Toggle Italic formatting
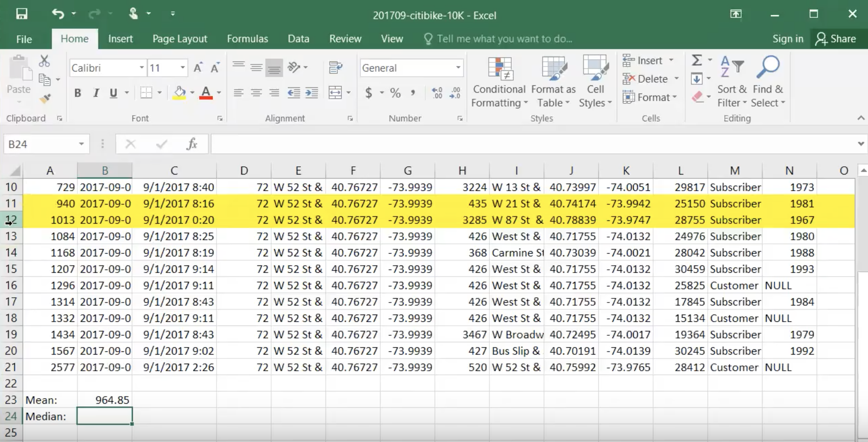868x442 pixels. (96, 93)
